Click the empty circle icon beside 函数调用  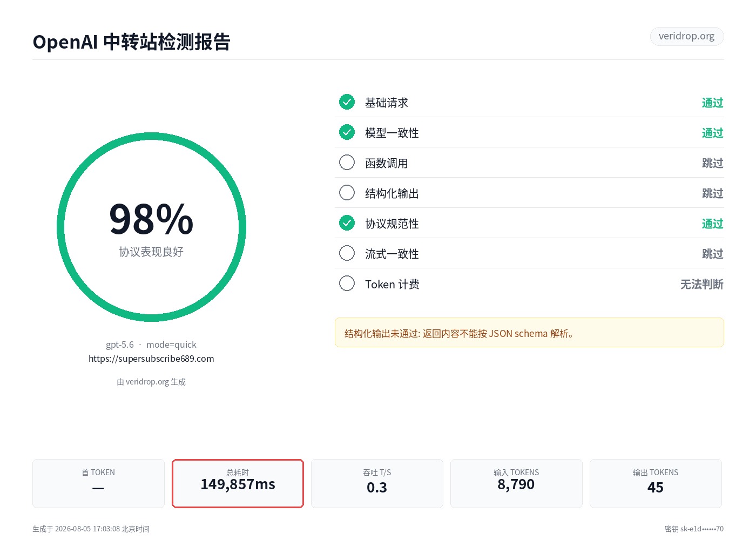pos(347,162)
